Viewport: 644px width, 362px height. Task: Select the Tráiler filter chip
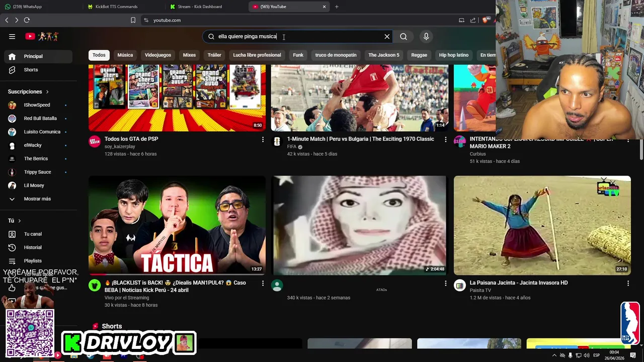pyautogui.click(x=214, y=55)
